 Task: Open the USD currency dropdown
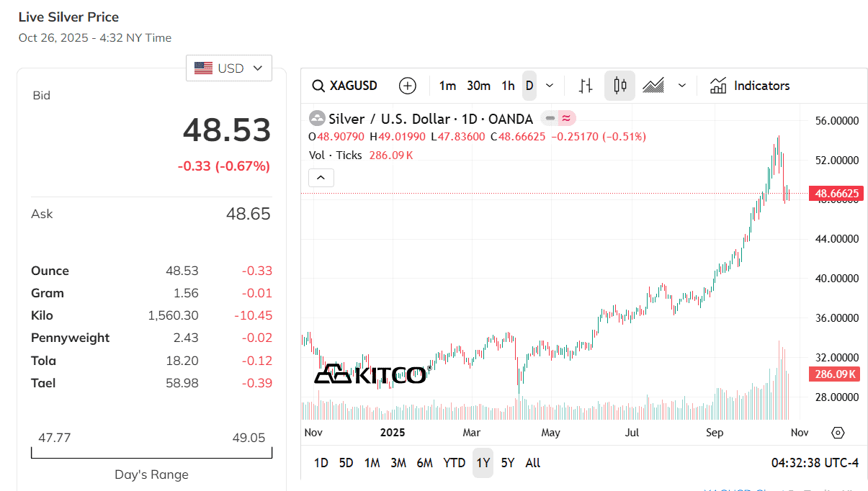coord(229,68)
